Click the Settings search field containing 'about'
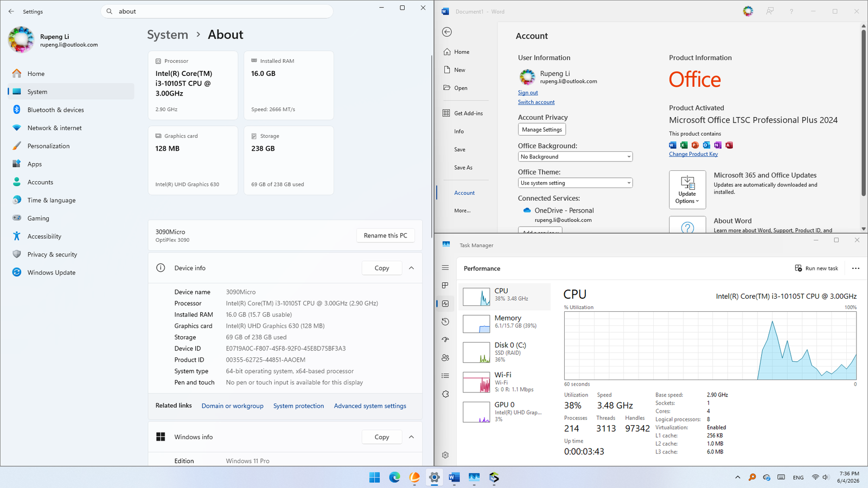This screenshot has width=868, height=488. click(217, 11)
